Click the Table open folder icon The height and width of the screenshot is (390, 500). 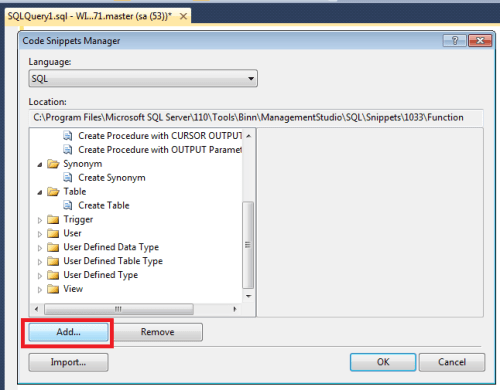pyautogui.click(x=53, y=191)
